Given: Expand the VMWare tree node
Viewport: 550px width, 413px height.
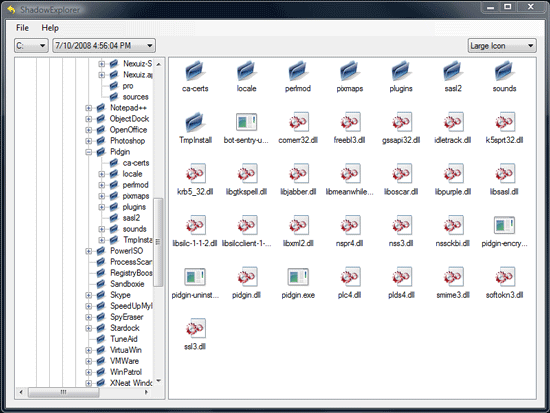Looking at the screenshot, I should [89, 361].
